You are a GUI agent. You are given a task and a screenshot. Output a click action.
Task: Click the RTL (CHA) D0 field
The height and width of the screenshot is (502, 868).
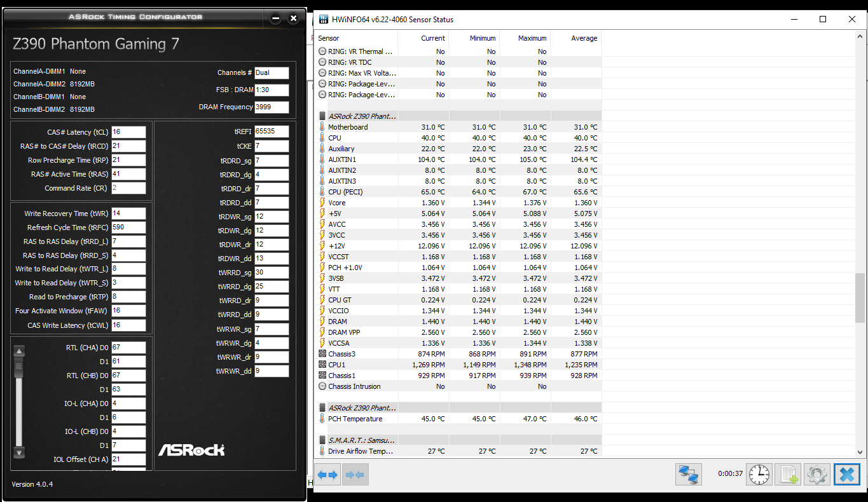click(128, 348)
